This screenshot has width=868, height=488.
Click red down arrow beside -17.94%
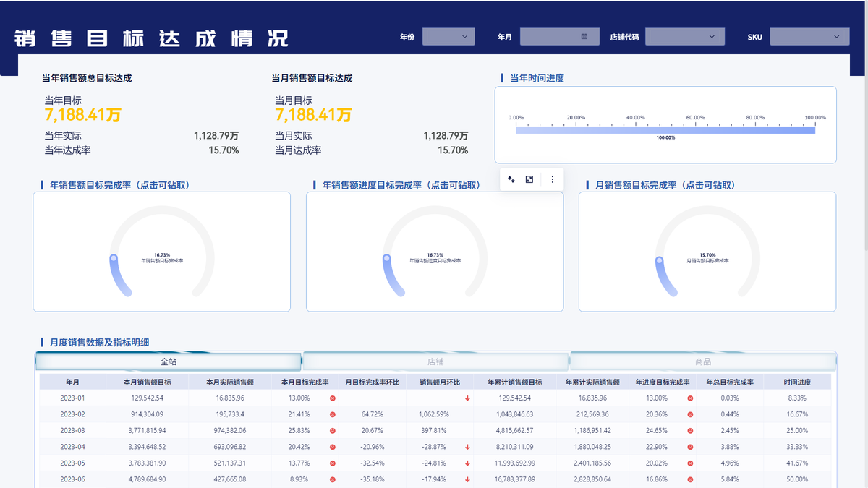pyautogui.click(x=468, y=479)
